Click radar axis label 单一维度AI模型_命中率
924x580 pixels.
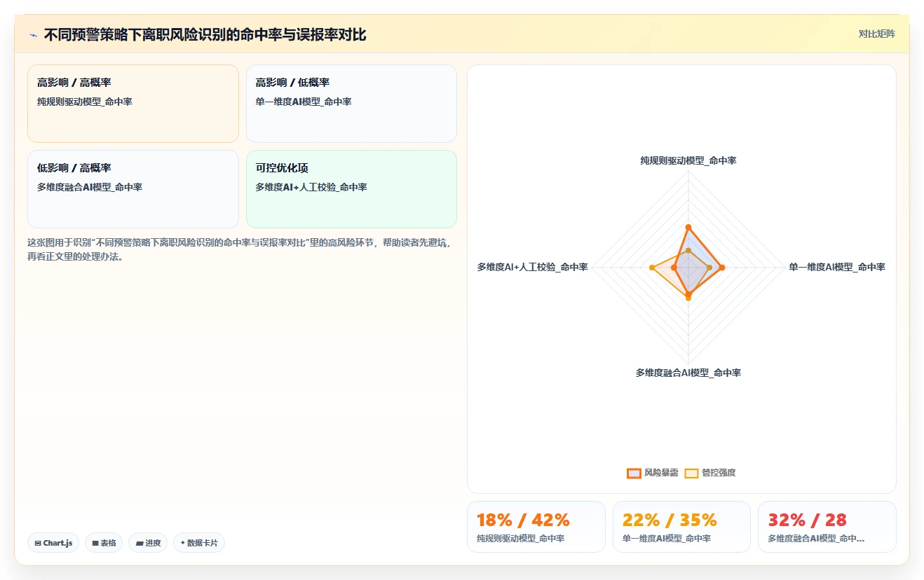coord(837,267)
